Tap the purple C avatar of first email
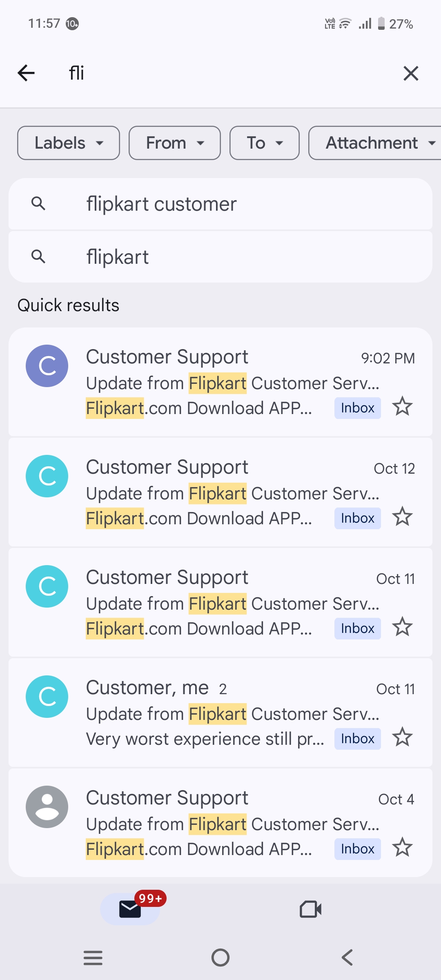 point(47,366)
